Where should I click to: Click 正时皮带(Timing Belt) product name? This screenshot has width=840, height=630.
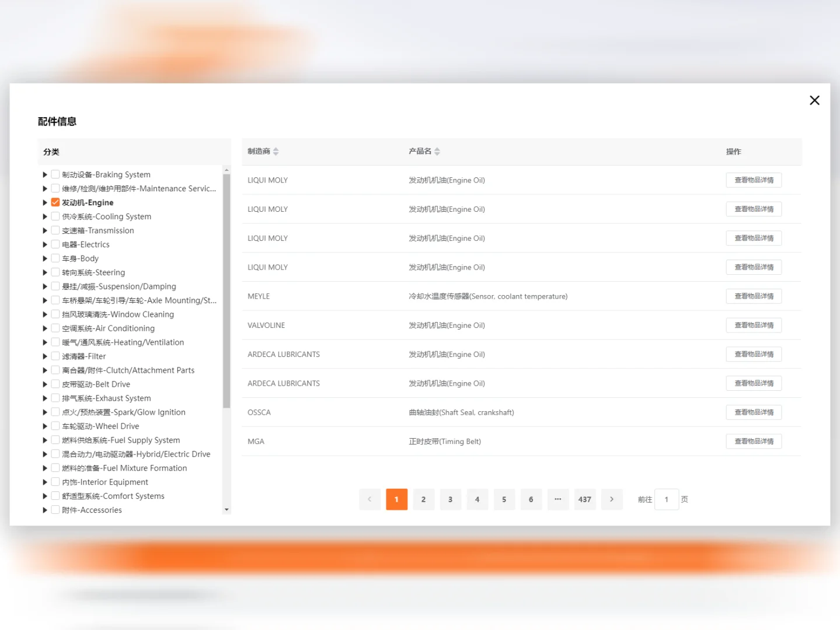(445, 442)
